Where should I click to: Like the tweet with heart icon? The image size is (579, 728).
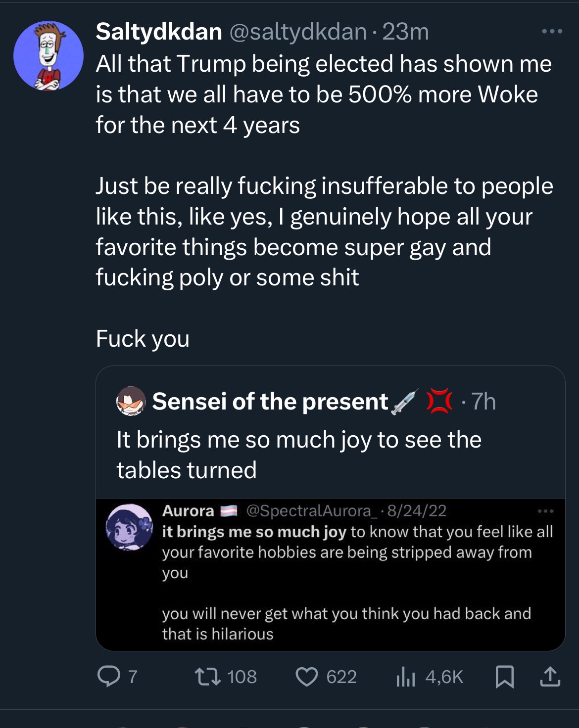[x=306, y=677]
